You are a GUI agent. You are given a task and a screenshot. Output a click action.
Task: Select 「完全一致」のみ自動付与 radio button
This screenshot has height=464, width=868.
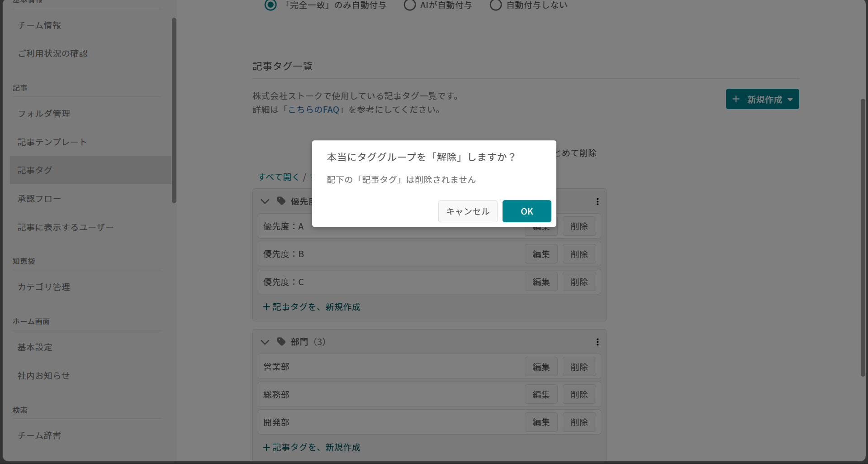pyautogui.click(x=270, y=5)
